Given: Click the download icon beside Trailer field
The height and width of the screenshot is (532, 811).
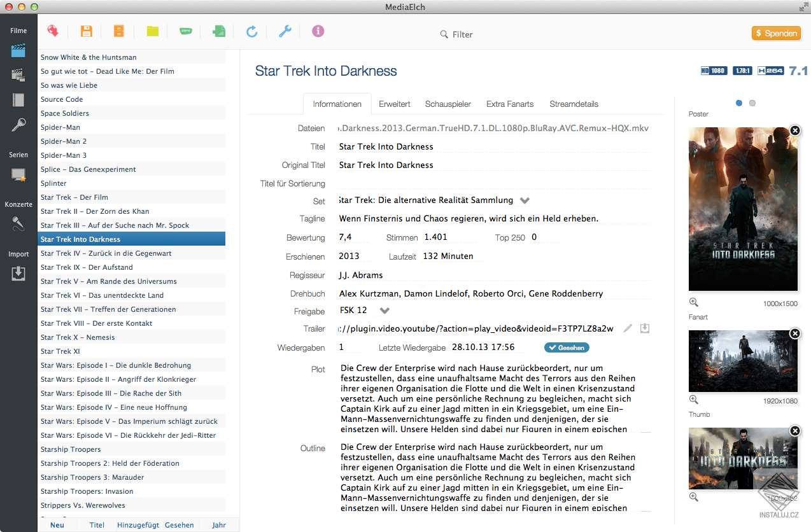Looking at the screenshot, I should pos(645,328).
